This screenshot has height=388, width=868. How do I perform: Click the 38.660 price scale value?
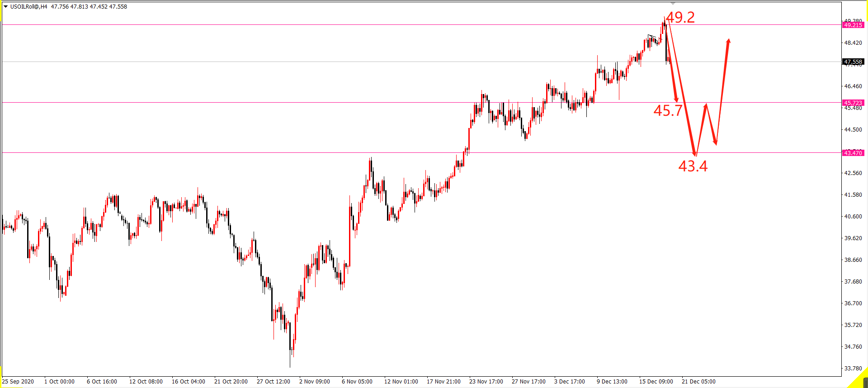click(x=853, y=260)
